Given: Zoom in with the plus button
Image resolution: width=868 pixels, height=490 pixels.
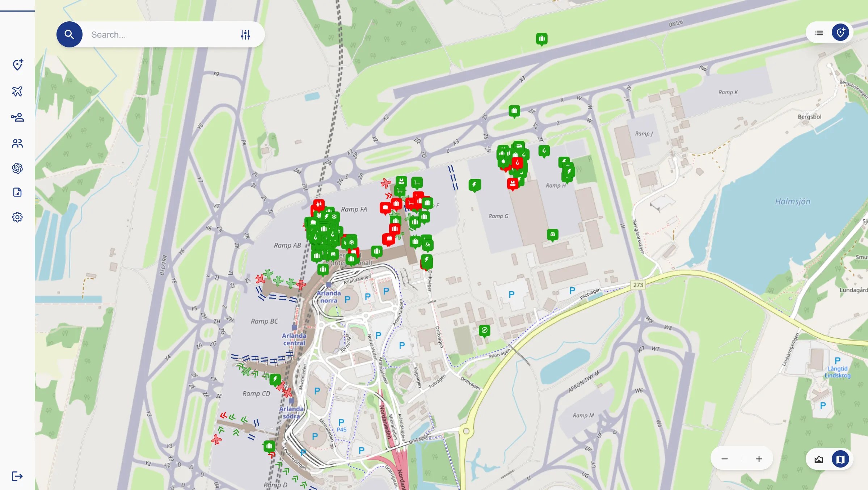Looking at the screenshot, I should click(759, 459).
